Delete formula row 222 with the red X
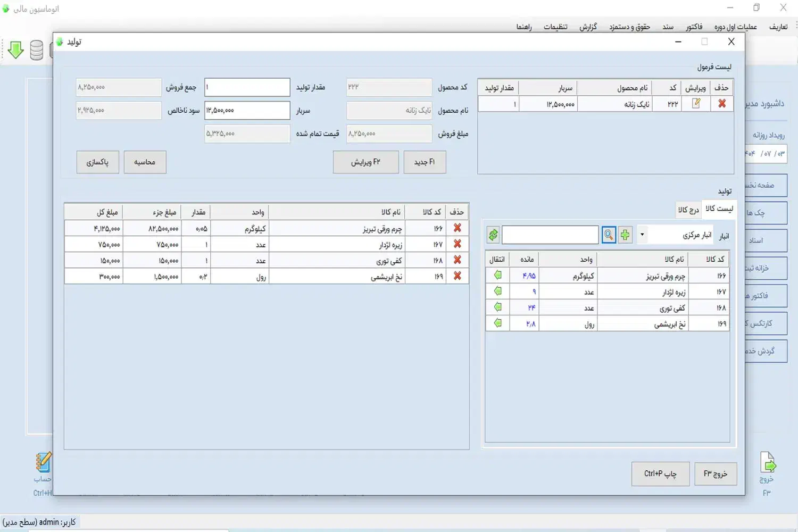The image size is (798, 532). [722, 104]
